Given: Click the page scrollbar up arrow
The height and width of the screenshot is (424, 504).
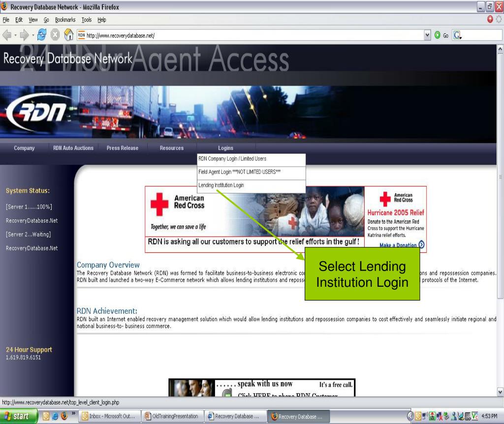Looking at the screenshot, I should (500, 49).
